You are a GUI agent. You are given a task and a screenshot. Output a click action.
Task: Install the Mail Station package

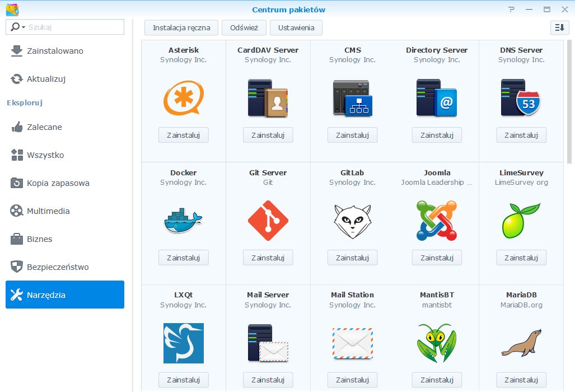(x=352, y=380)
